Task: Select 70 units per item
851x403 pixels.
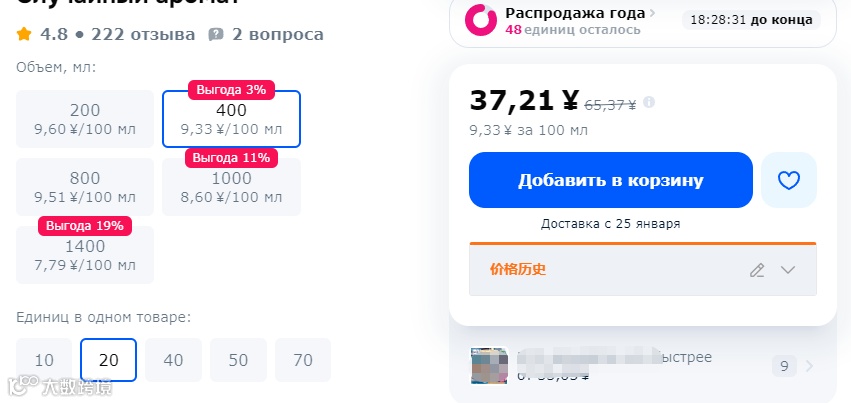Action: tap(303, 360)
